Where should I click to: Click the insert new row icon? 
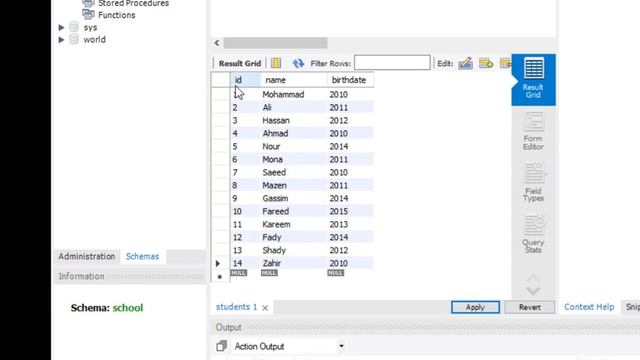[486, 63]
